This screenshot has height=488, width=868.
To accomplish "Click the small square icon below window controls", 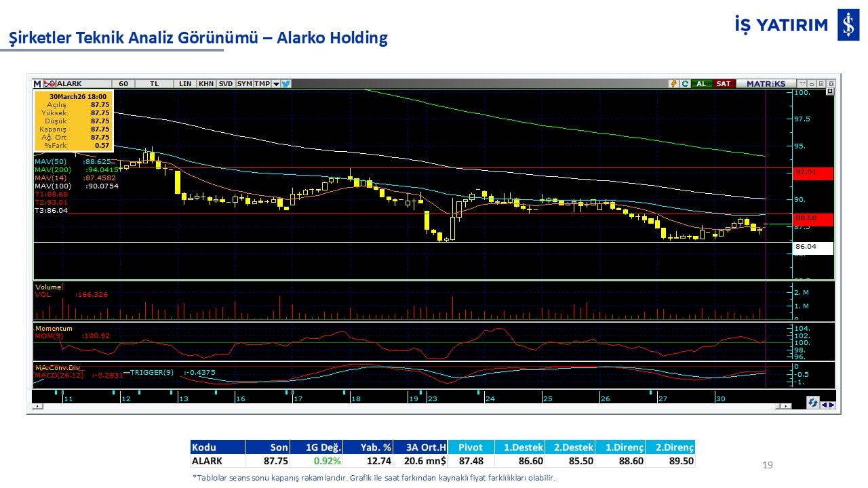I will pos(829,91).
